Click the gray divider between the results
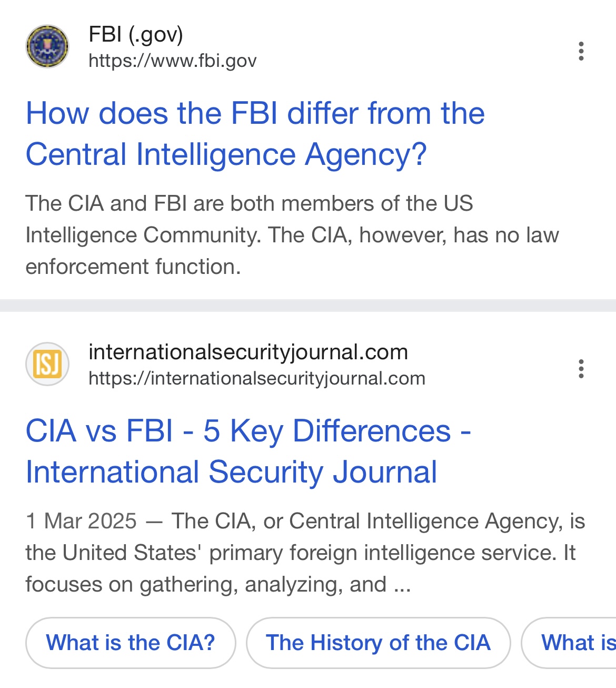 [x=308, y=306]
